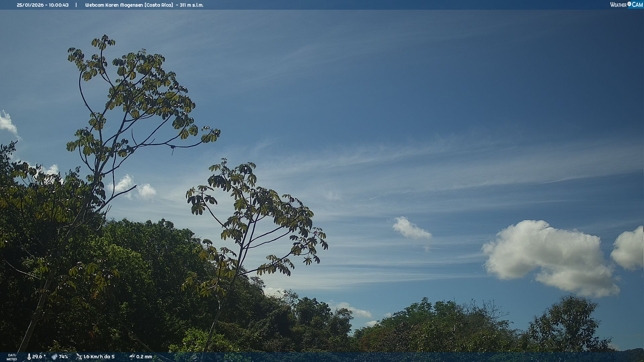644x362 pixels.
Task: Click the partly visible cloud at right edge
Action: pyautogui.click(x=629, y=249)
